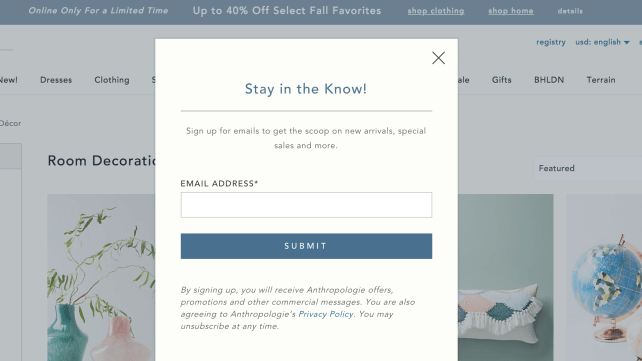Open the Dresses menu
Viewport: 642px width, 361px height.
coord(56,80)
